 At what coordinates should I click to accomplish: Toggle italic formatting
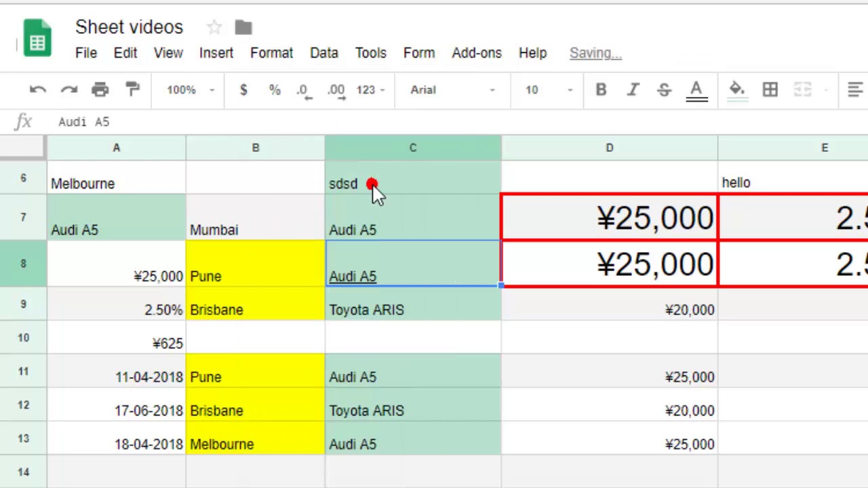pos(633,89)
